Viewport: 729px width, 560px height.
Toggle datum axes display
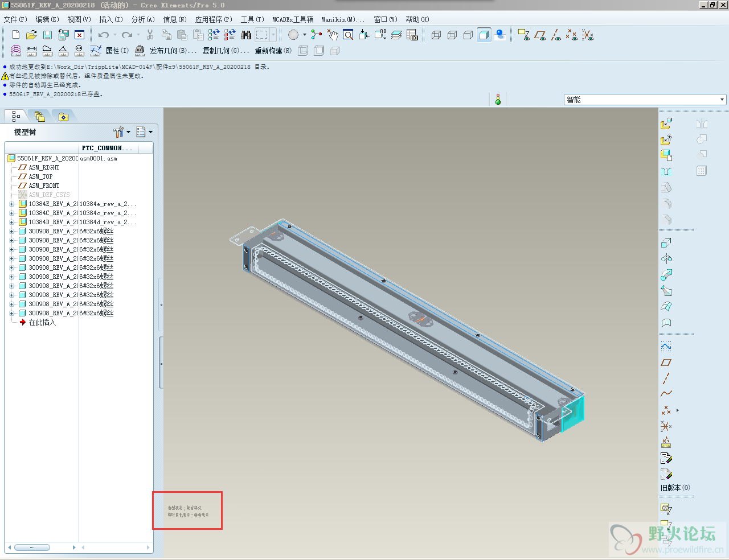[556, 35]
